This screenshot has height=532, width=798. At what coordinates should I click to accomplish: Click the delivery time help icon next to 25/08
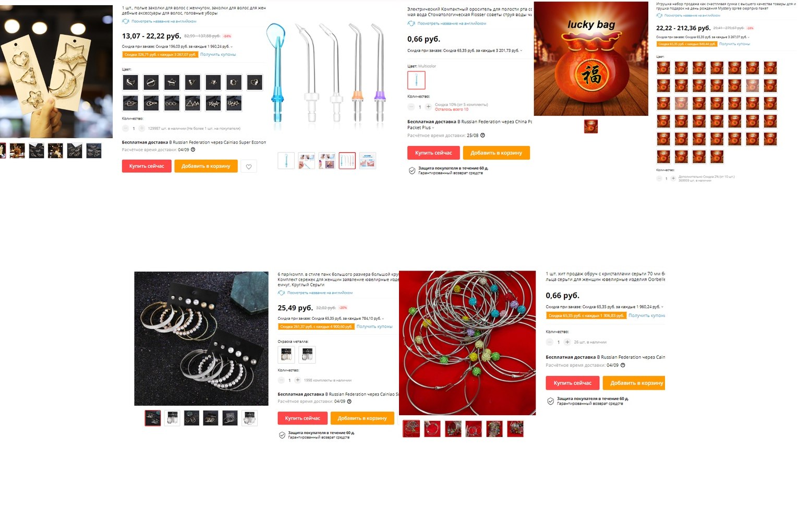point(482,136)
